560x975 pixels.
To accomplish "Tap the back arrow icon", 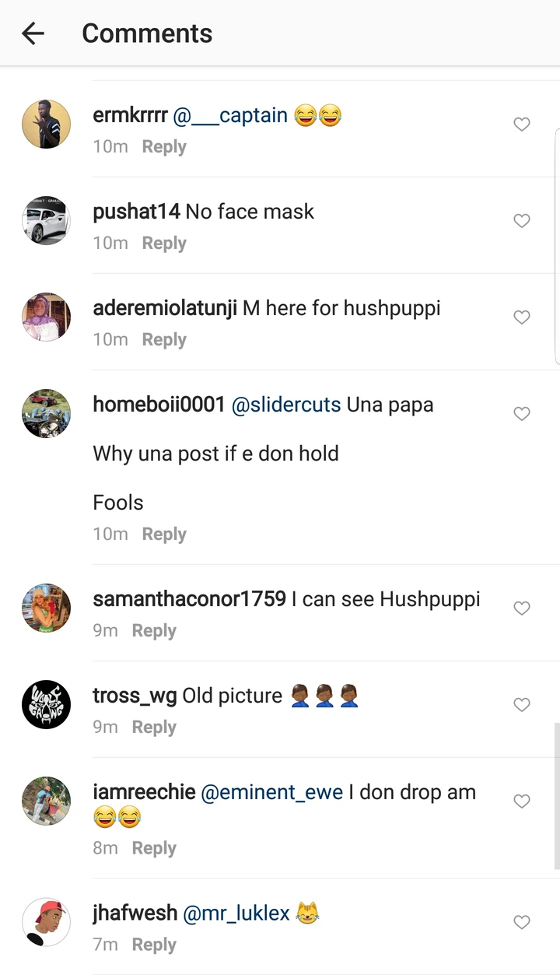I will [33, 33].
